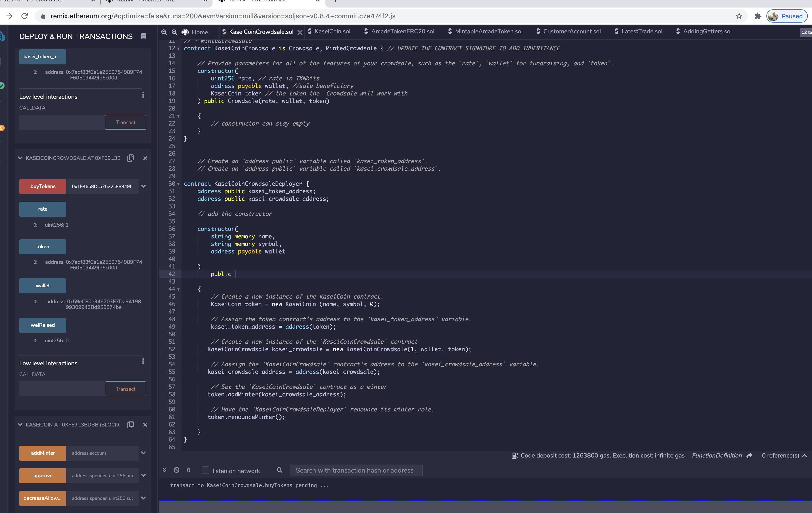Copy the KaseiCoin contract address
812x513 pixels.
(x=131, y=425)
